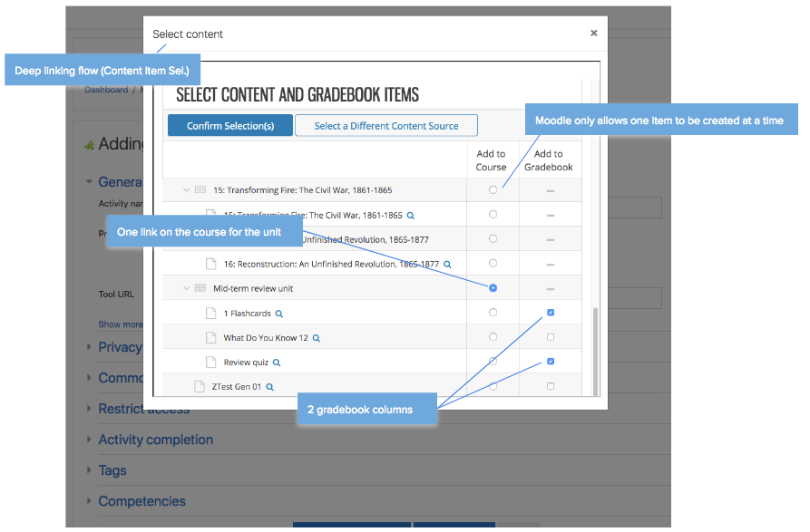Screen dimensions: 810x532
Task: Preview What Do You Know 12 via magnifier
Action: click(x=317, y=338)
